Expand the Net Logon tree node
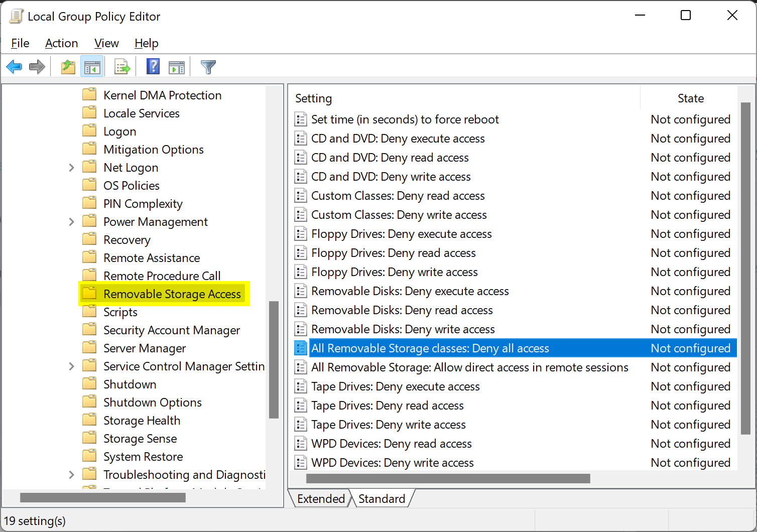 (x=71, y=167)
